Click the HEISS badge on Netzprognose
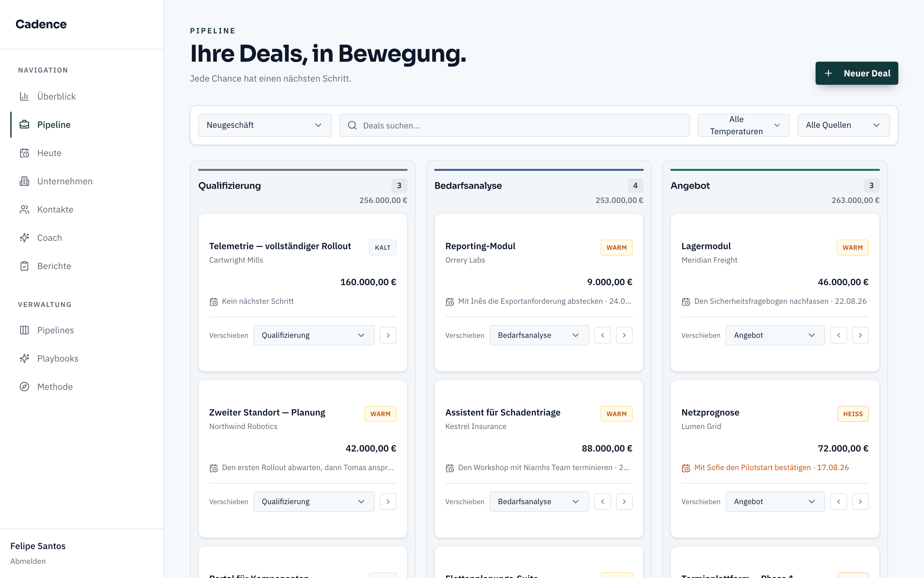This screenshot has width=924, height=578. click(x=853, y=414)
